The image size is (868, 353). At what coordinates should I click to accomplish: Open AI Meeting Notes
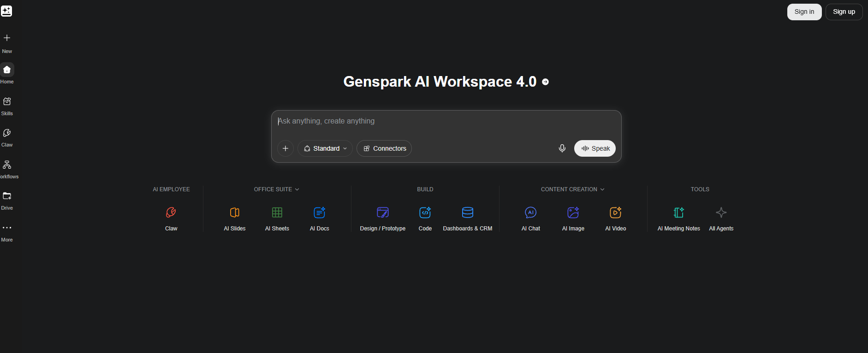(679, 218)
